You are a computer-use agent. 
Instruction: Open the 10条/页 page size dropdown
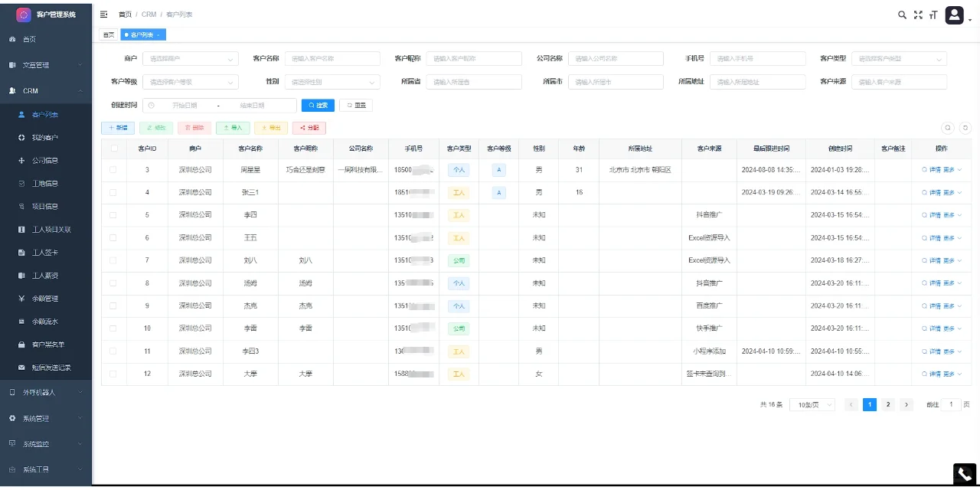tap(812, 404)
